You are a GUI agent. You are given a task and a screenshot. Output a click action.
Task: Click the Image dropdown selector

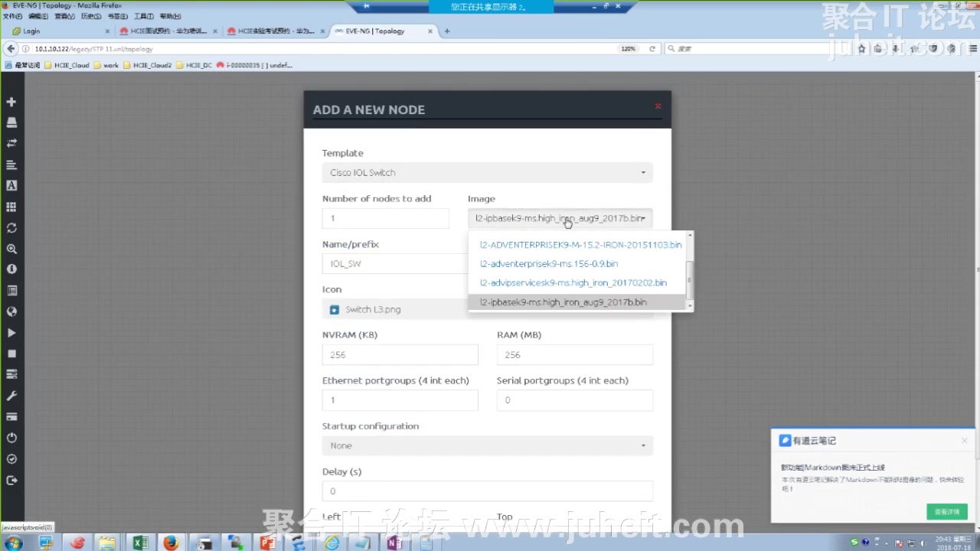coord(560,218)
